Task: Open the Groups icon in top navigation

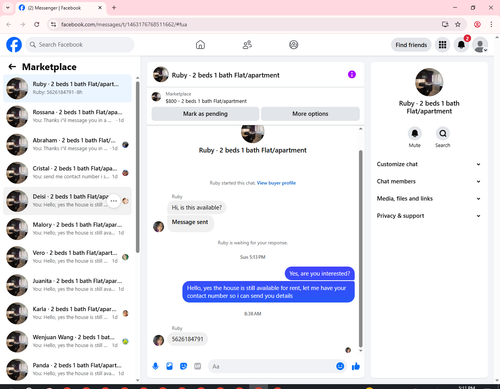Action: (294, 45)
